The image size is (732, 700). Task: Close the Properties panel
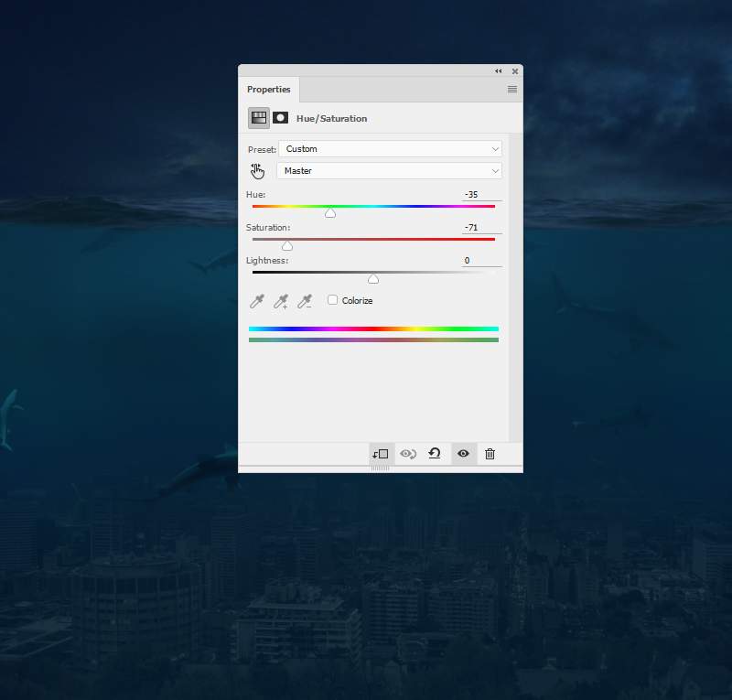tap(515, 71)
